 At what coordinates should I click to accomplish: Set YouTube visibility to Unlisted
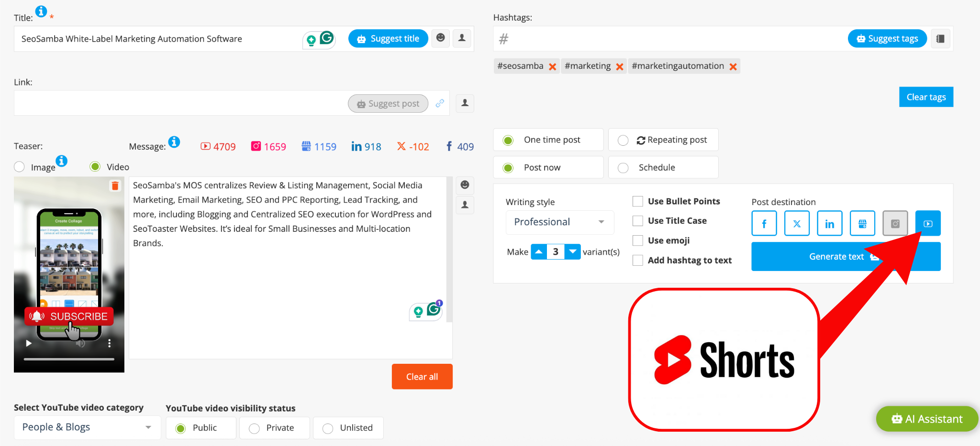pos(348,428)
